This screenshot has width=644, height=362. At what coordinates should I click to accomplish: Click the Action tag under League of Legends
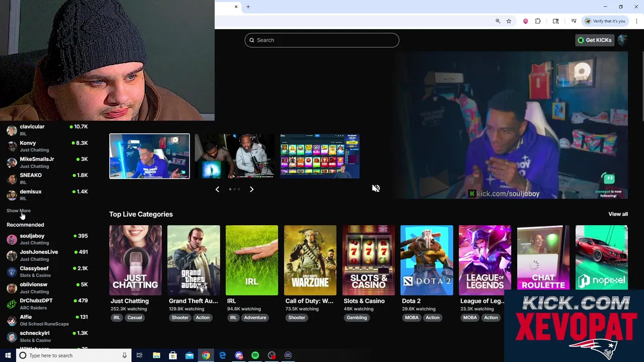coord(491,318)
